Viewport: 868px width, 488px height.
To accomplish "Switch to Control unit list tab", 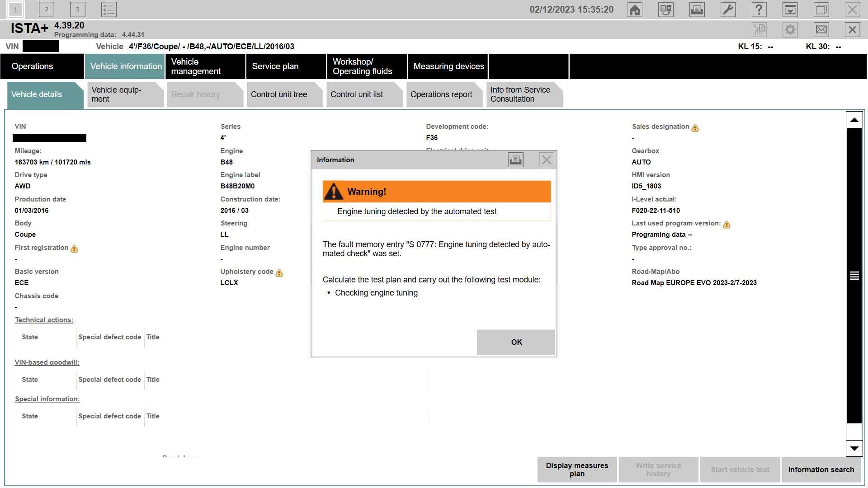I will 364,94.
